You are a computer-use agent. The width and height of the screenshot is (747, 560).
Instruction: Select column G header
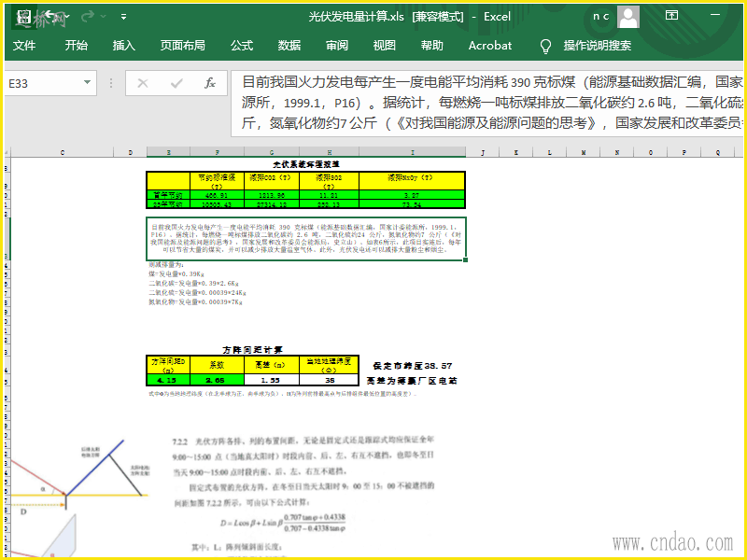click(x=272, y=152)
